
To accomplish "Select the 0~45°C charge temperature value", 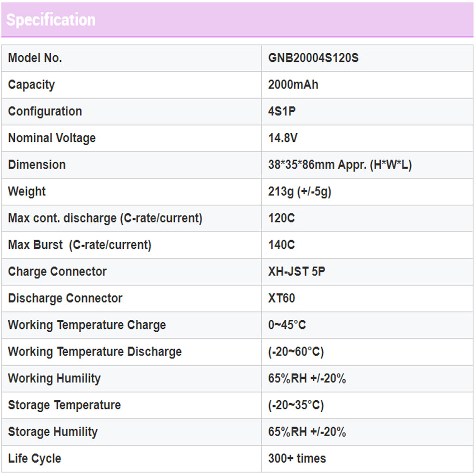I will 287,325.
